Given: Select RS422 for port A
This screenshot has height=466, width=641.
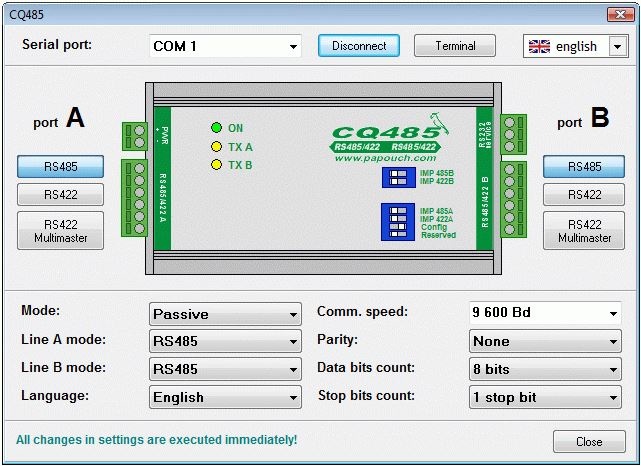Looking at the screenshot, I should 61,194.
